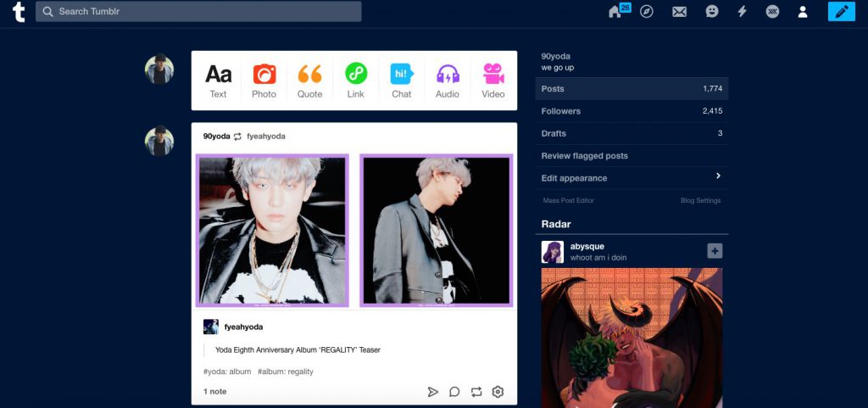Open the right teaser photo
Screen dimensions: 868x408
[437, 231]
